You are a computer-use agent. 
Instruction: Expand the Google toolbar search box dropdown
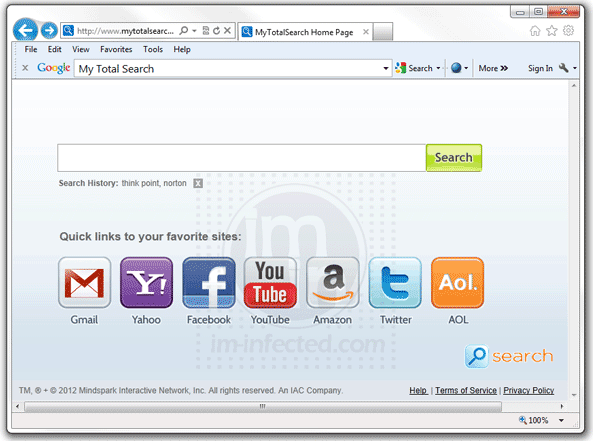click(386, 68)
